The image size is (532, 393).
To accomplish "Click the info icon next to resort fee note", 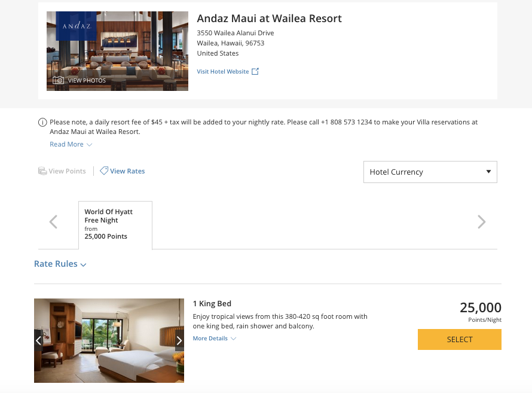I will (x=42, y=122).
